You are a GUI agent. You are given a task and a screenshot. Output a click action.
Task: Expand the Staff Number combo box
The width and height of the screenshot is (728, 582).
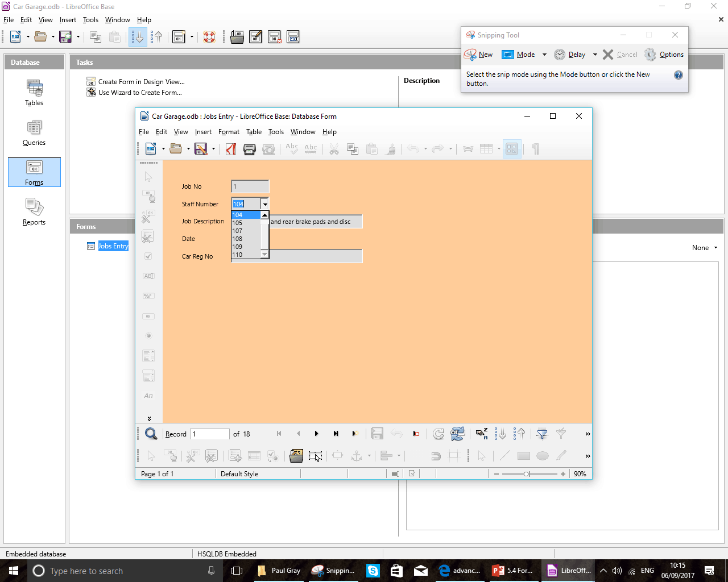[x=265, y=203]
